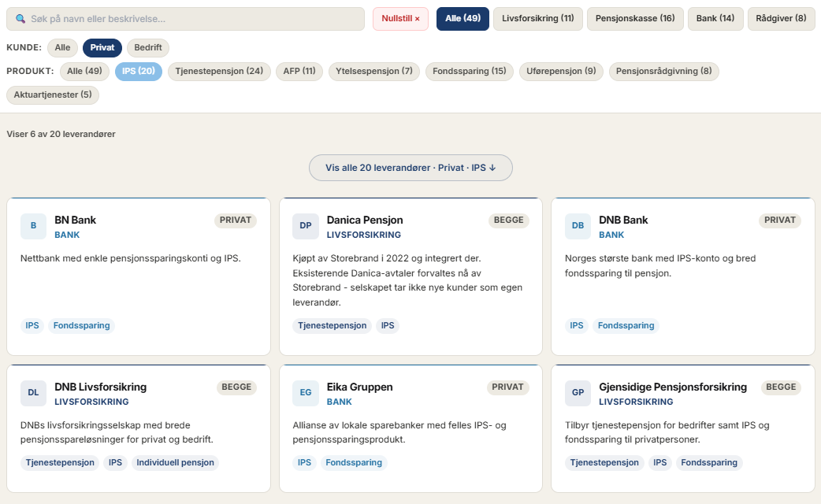Reset filters with Nullstill button
The width and height of the screenshot is (821, 504).
tap(400, 19)
